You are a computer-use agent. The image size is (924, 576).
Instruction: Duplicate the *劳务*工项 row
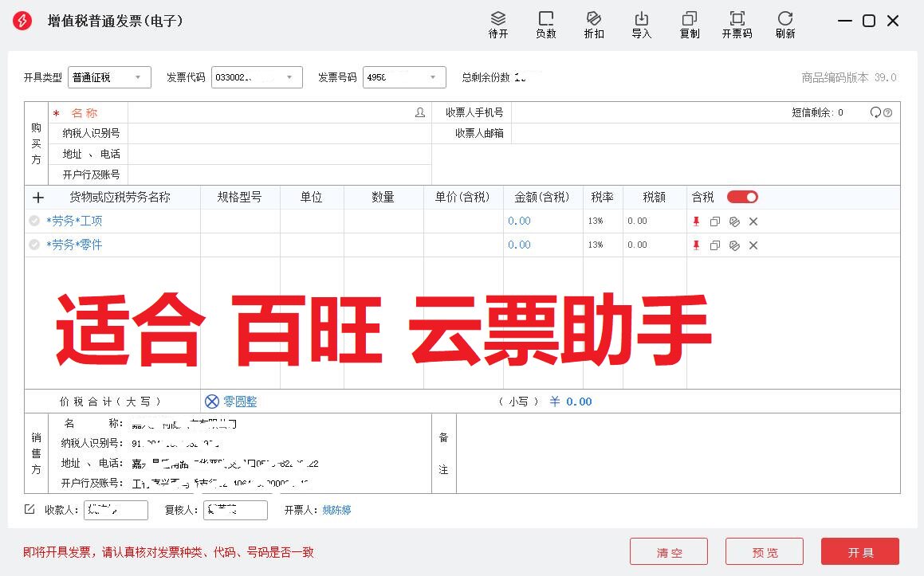point(715,221)
